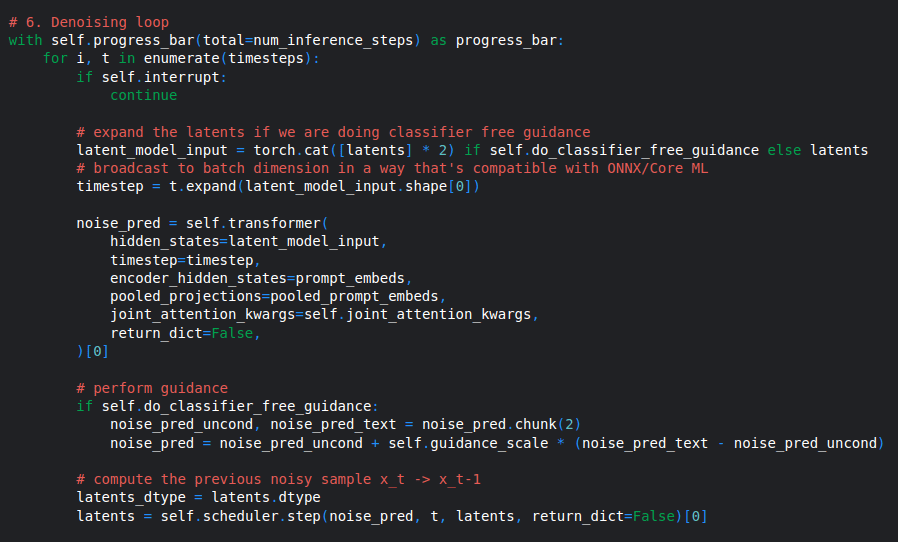Click 'noise_pred_text' in the chunk assignment

tap(333, 425)
